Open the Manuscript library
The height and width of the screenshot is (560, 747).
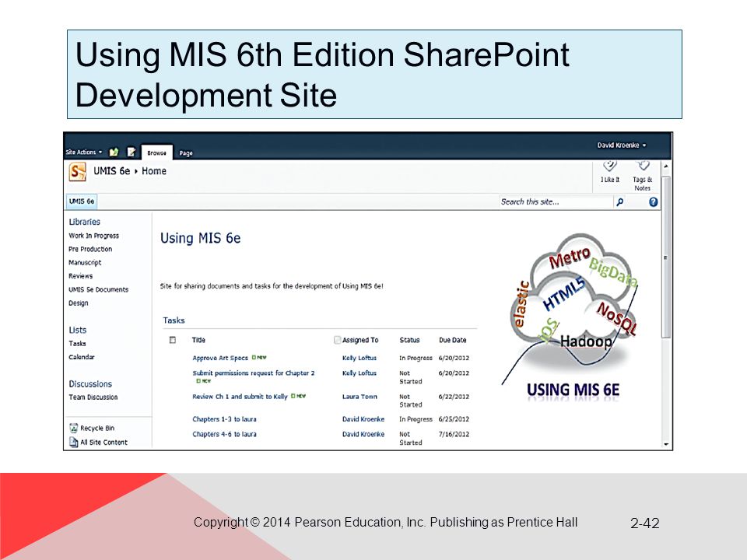[85, 262]
